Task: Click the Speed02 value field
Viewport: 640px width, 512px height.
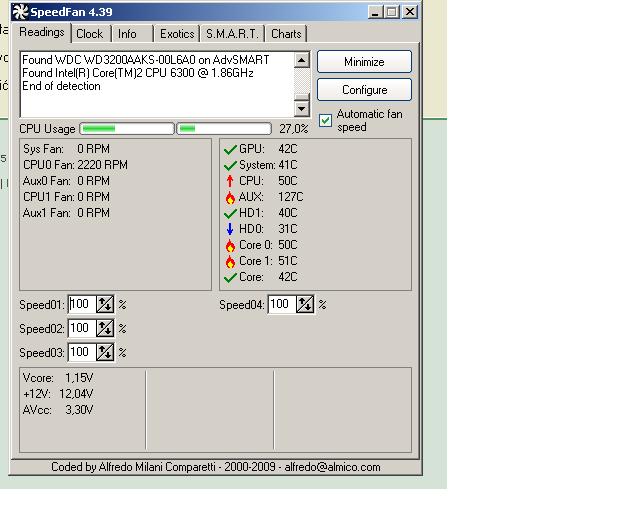Action: tap(82, 328)
